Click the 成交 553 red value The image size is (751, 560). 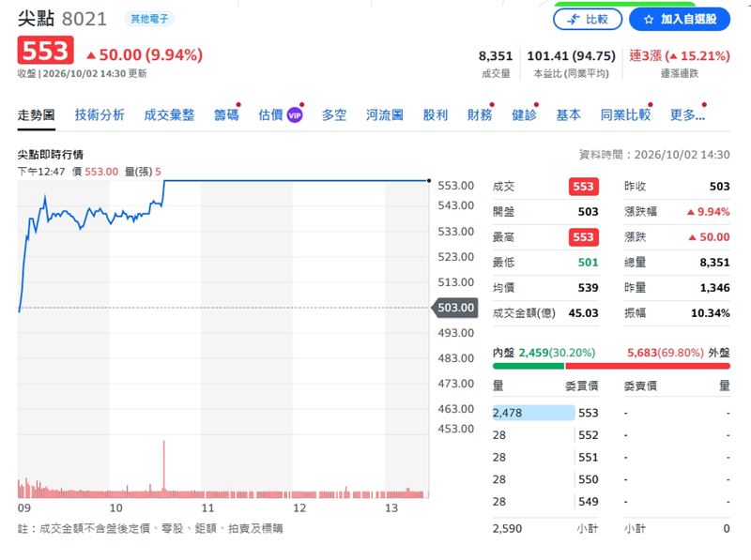tap(583, 187)
